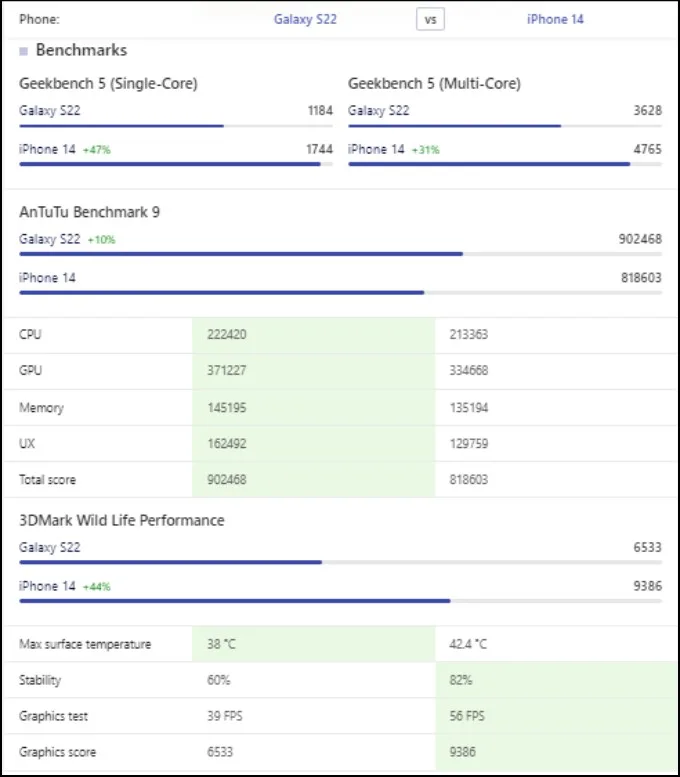Click the Total score row label
The height and width of the screenshot is (777, 680).
point(48,480)
